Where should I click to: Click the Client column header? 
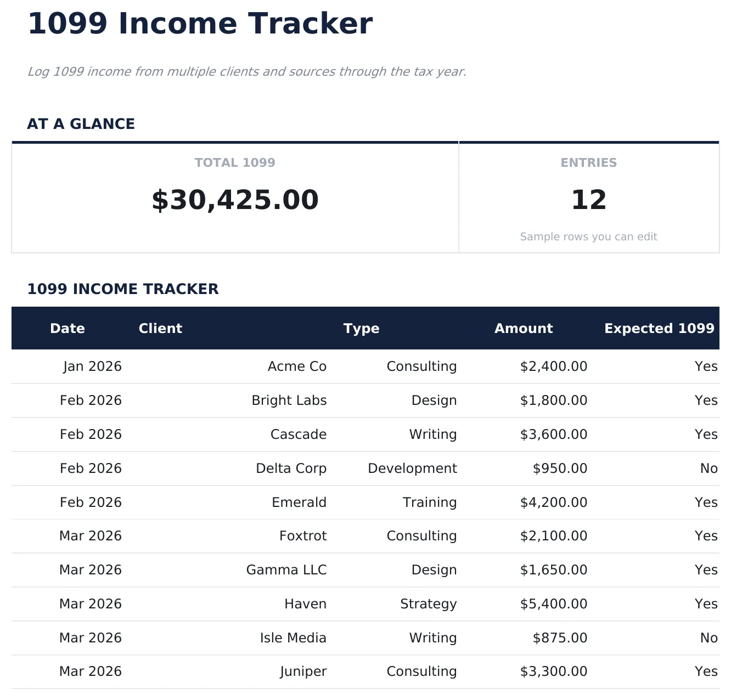[160, 328]
